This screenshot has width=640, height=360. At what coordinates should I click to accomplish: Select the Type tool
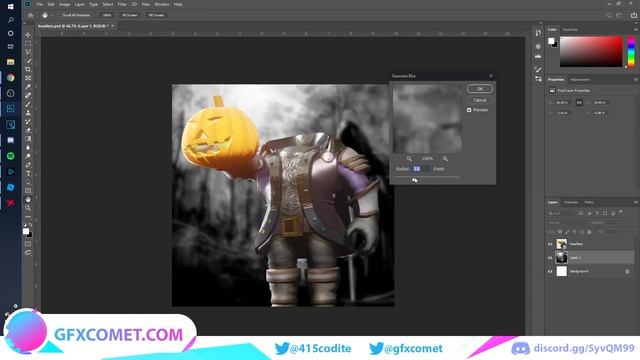tap(28, 173)
